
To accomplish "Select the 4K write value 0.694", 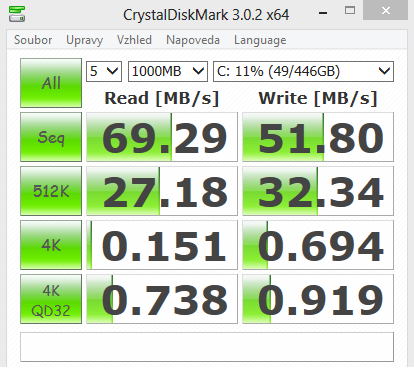I will (318, 245).
